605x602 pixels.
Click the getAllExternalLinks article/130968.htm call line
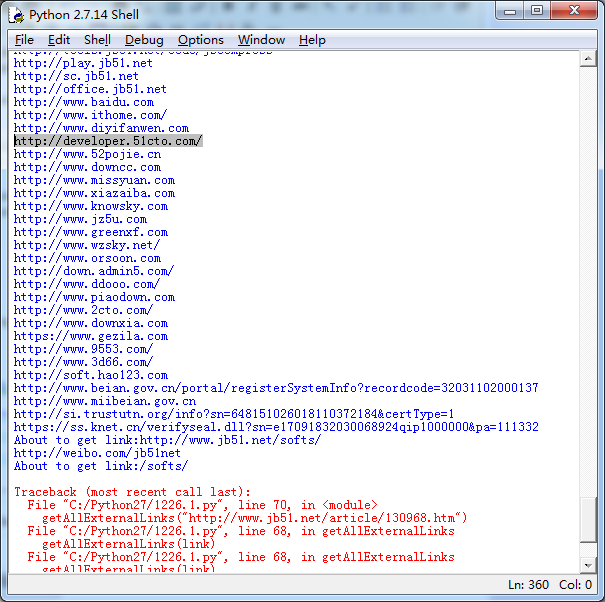point(254,518)
